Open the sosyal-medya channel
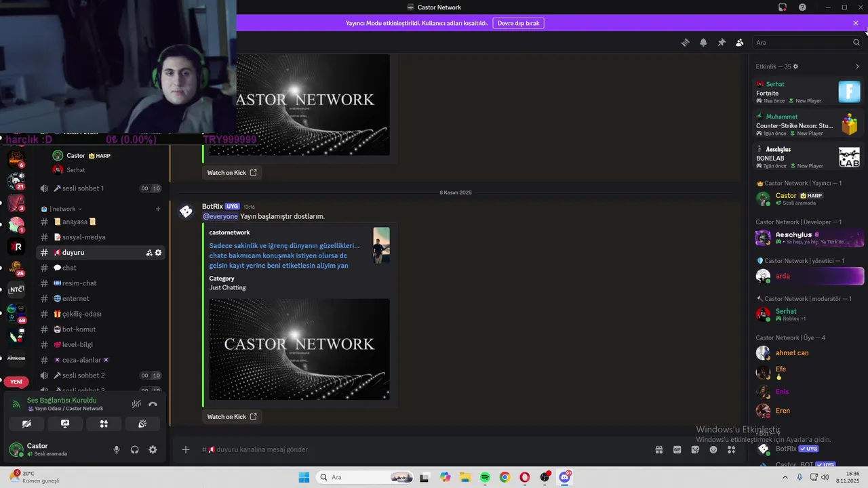This screenshot has height=488, width=868. 100,237
